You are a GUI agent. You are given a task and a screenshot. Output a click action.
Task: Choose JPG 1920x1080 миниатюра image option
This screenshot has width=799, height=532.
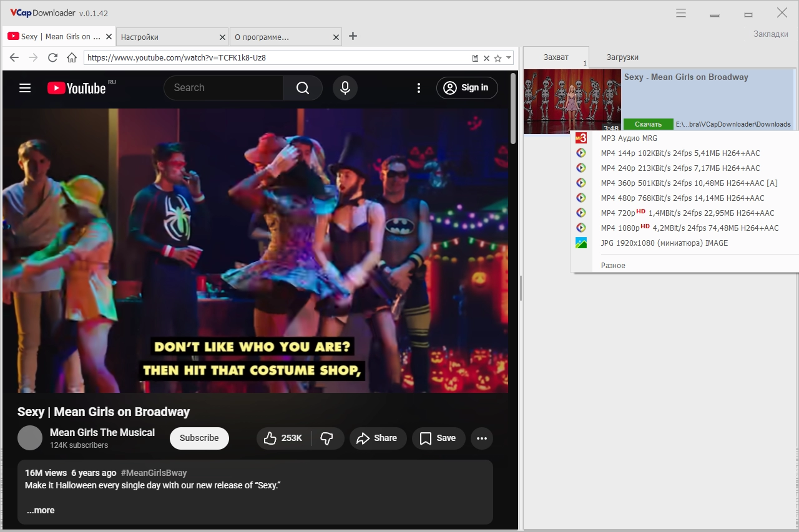[685, 243]
